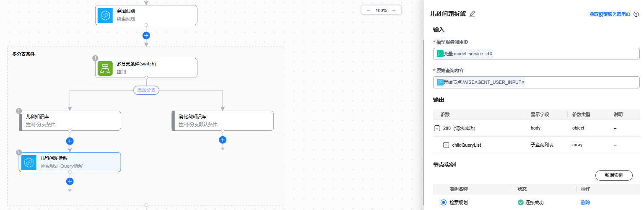Add a node below 消化科知识库
644x210 pixels.
[223, 140]
